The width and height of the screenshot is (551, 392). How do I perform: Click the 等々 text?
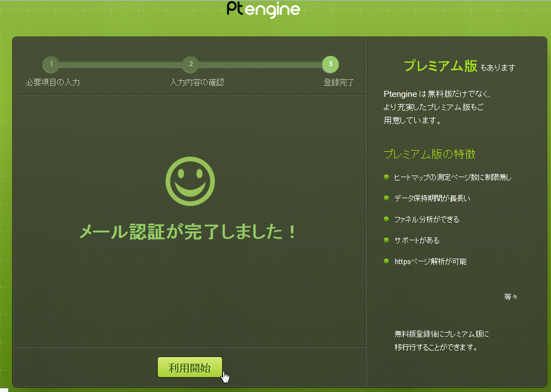(511, 297)
